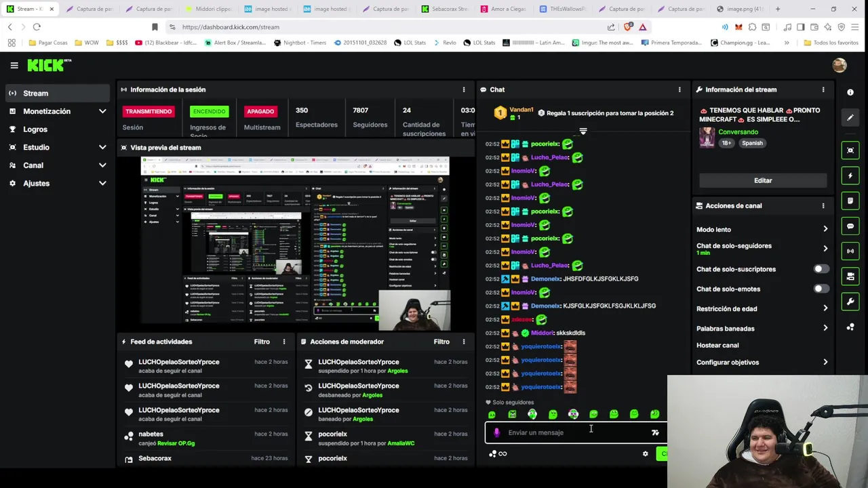Screen dimensions: 868x488
Task: Open the profile avatar in the Kick header
Action: [840, 65]
